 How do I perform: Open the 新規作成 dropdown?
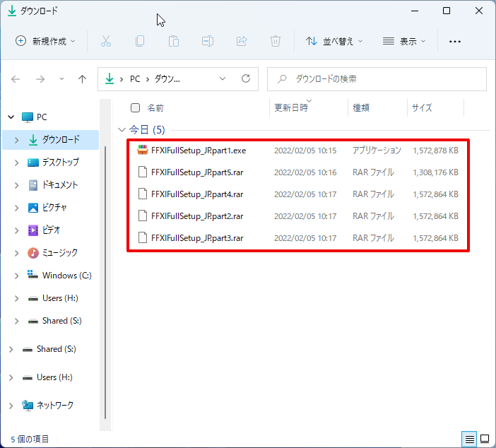[46, 41]
